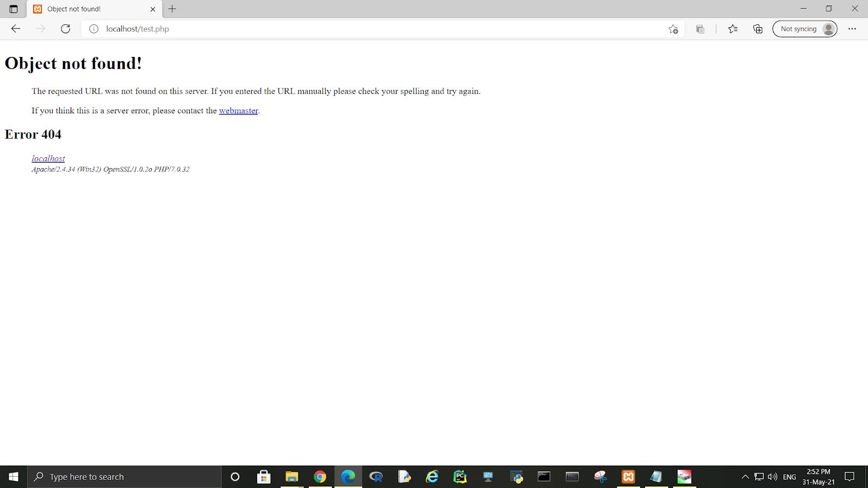Open PyCharm from the taskbar
The width and height of the screenshot is (868, 488).
460,477
